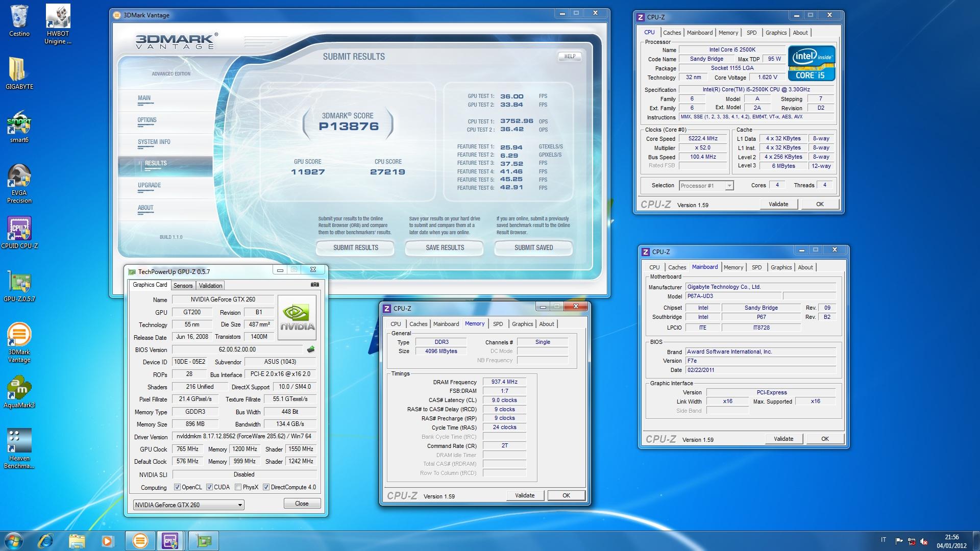Select OPTIONS in 3DMark sidebar
The width and height of the screenshot is (980, 551).
[147, 120]
